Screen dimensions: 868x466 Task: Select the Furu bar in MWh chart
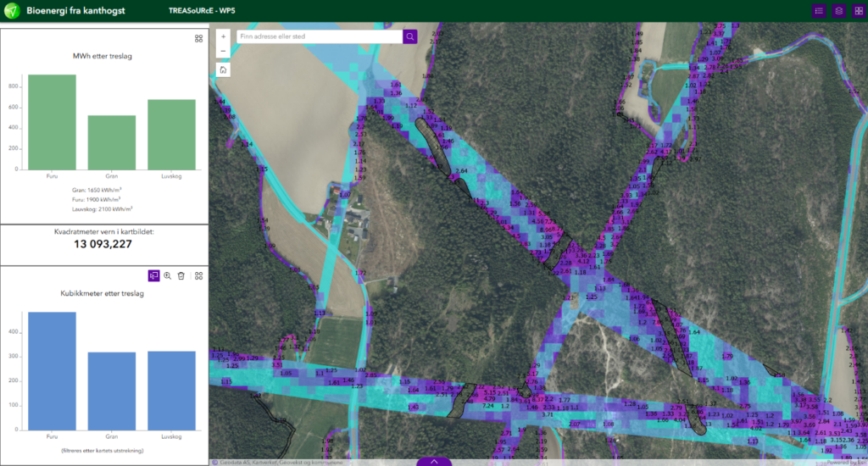point(52,123)
